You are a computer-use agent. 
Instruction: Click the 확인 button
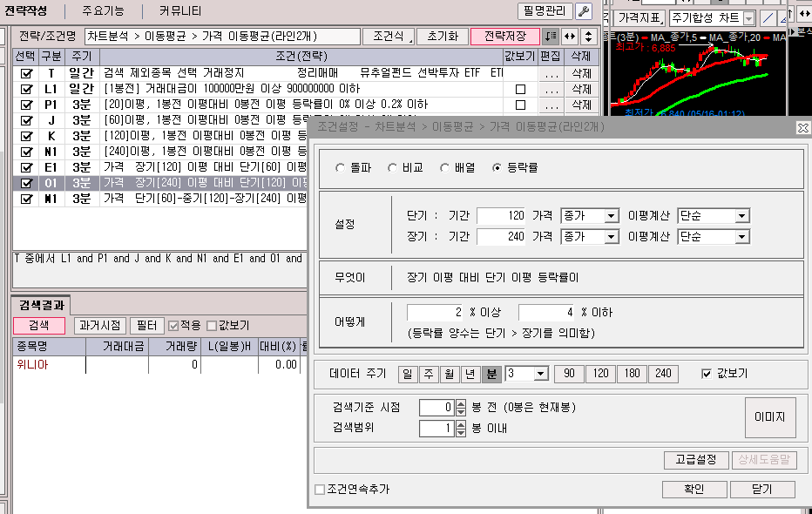tap(694, 490)
